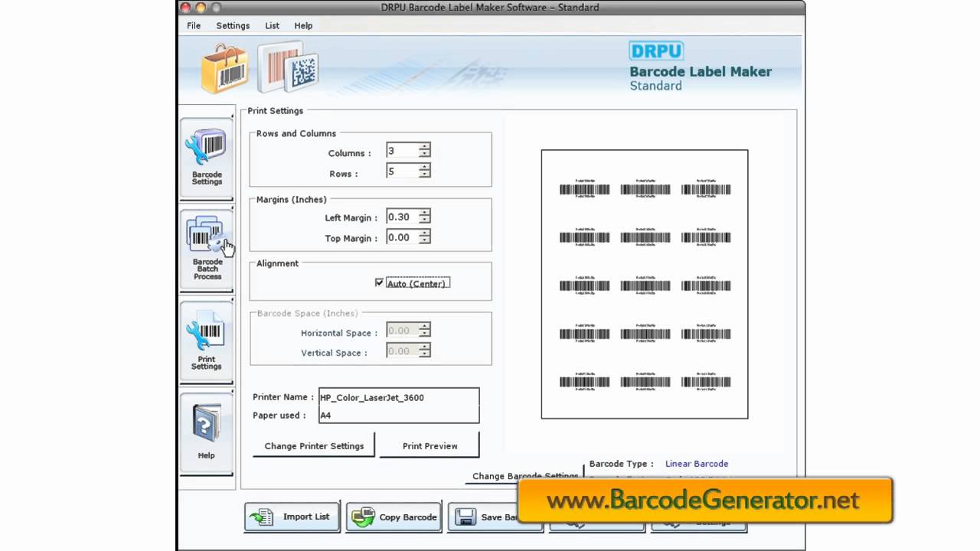The height and width of the screenshot is (551, 980).
Task: Click the Horizontal Space value field
Action: click(x=402, y=330)
